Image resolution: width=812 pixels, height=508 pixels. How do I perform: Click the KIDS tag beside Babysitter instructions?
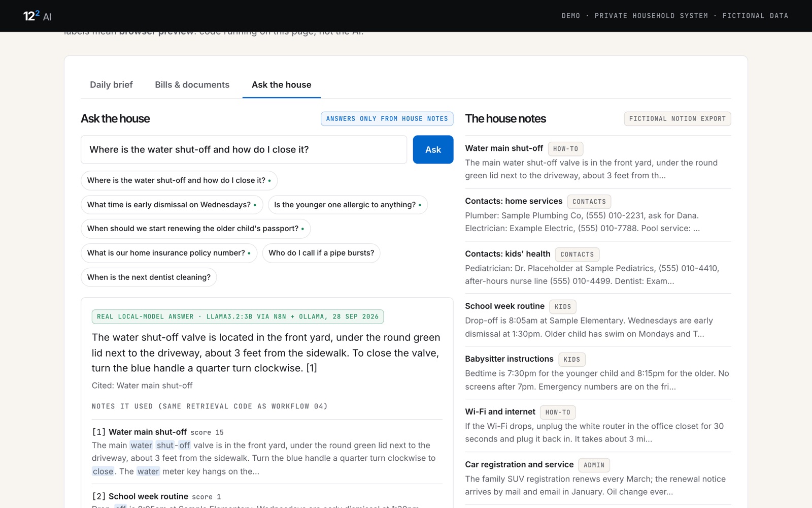[571, 360]
